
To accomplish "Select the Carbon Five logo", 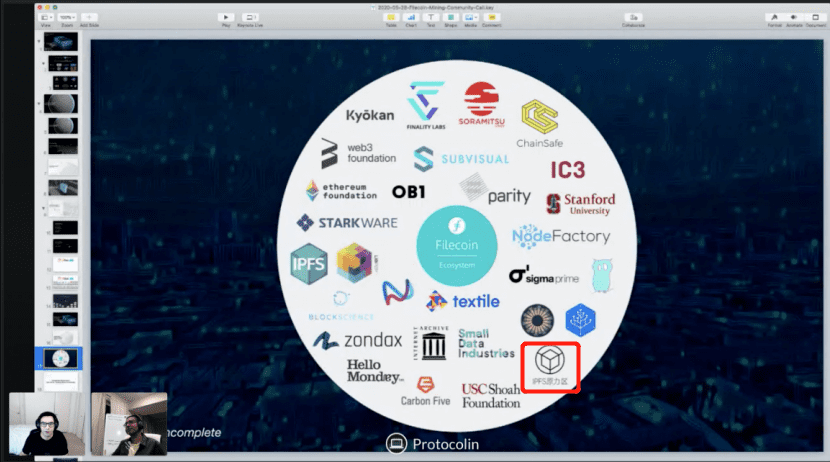I will (x=426, y=392).
